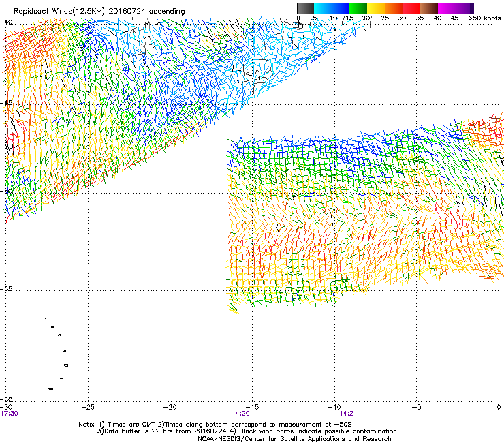Click the '-25' longitude axis label

[88, 407]
